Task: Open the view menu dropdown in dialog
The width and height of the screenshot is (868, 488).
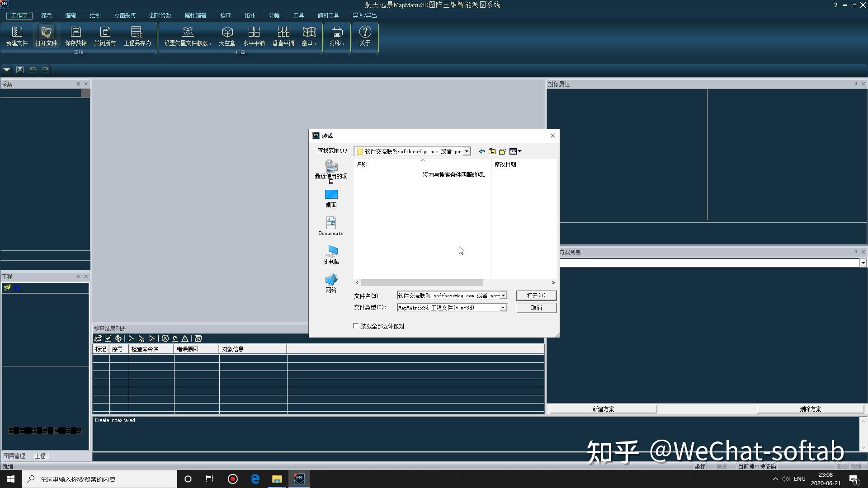Action: [515, 151]
